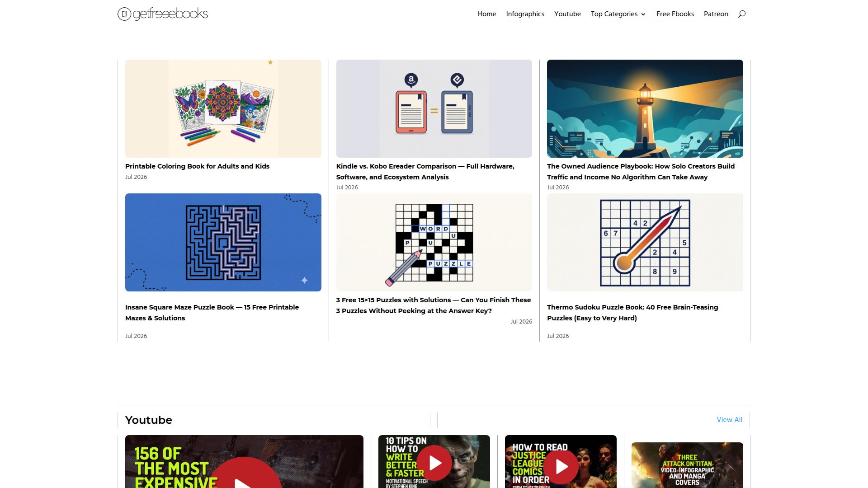Click Jul 2026 date under Kindle vs. Kobo post
This screenshot has width=868, height=488.
tap(347, 188)
